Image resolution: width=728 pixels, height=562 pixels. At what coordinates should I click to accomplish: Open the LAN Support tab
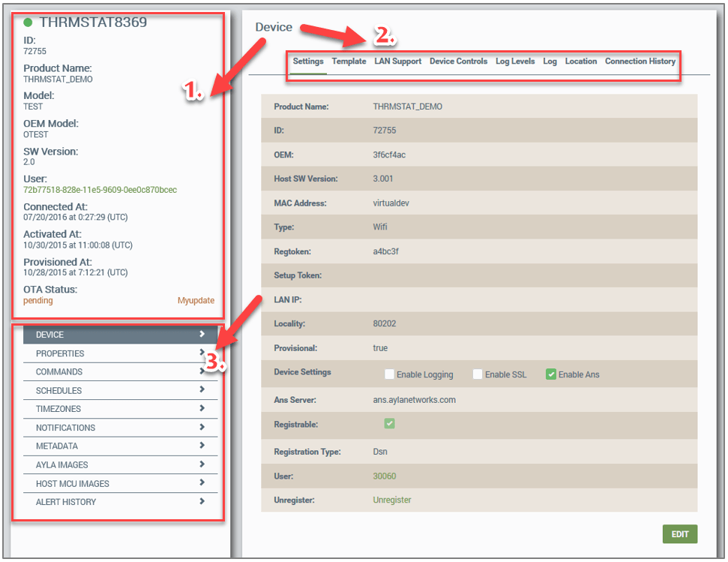(x=398, y=62)
